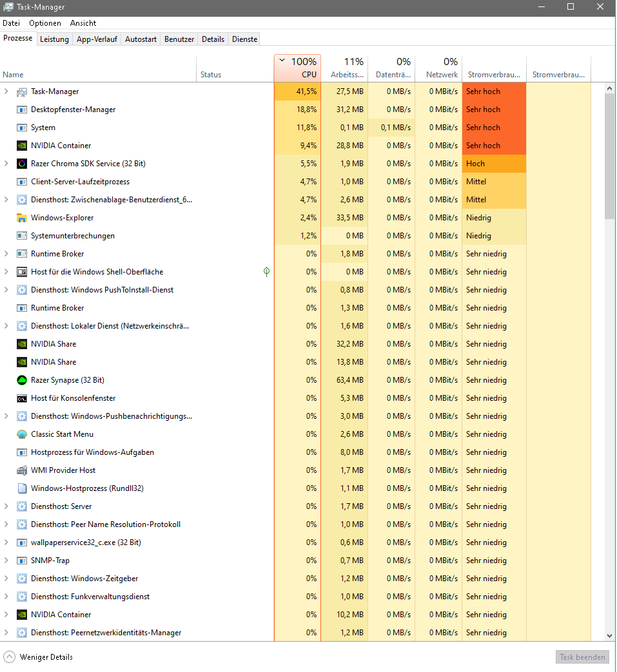Viewport: 617px width, 672px height.
Task: Click the Classic Start Menu shell icon
Action: point(22,434)
